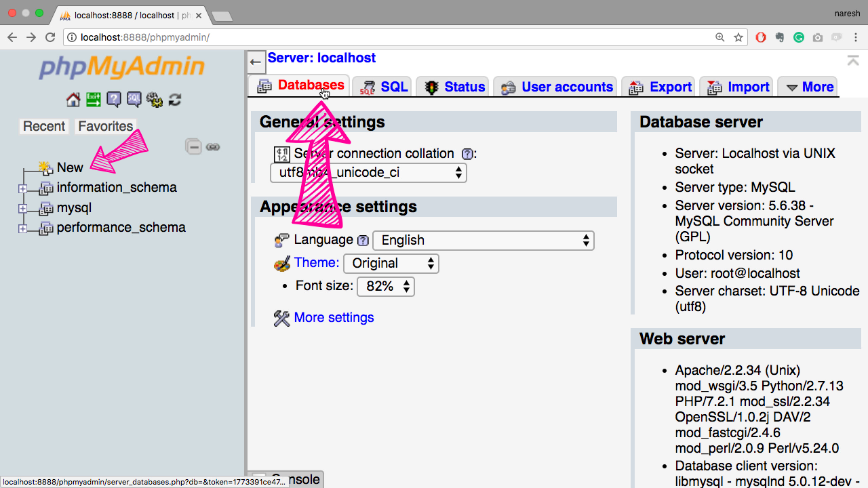Screen dimensions: 868x488
Task: Click the help icon beside Language
Action: tap(363, 240)
